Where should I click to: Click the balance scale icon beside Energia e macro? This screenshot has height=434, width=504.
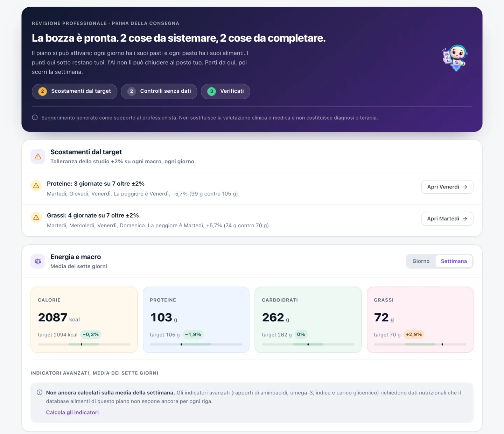[38, 261]
